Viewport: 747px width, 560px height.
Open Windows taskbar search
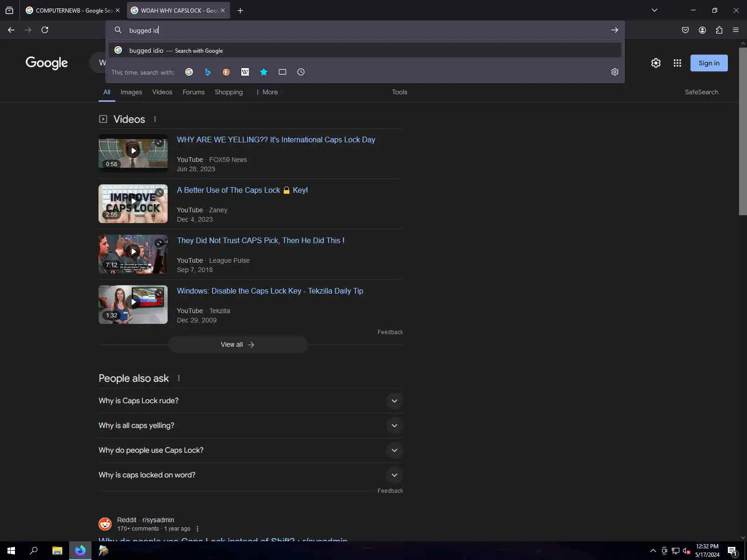pyautogui.click(x=34, y=551)
